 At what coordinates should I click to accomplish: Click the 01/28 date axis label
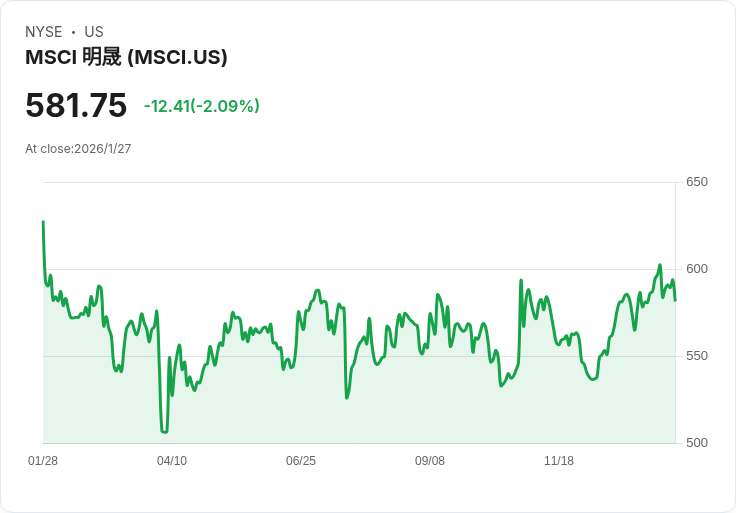tap(43, 461)
